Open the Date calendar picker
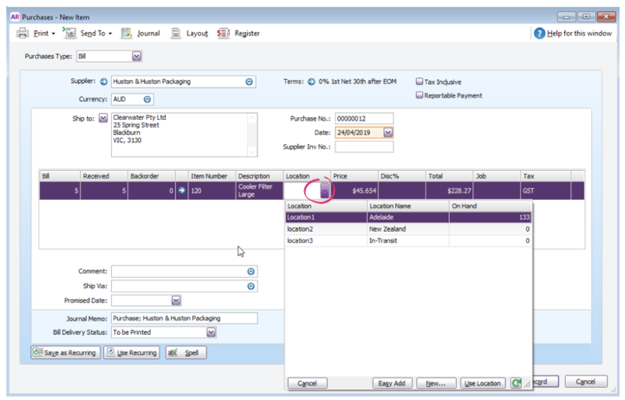The width and height of the screenshot is (625, 400). point(388,132)
